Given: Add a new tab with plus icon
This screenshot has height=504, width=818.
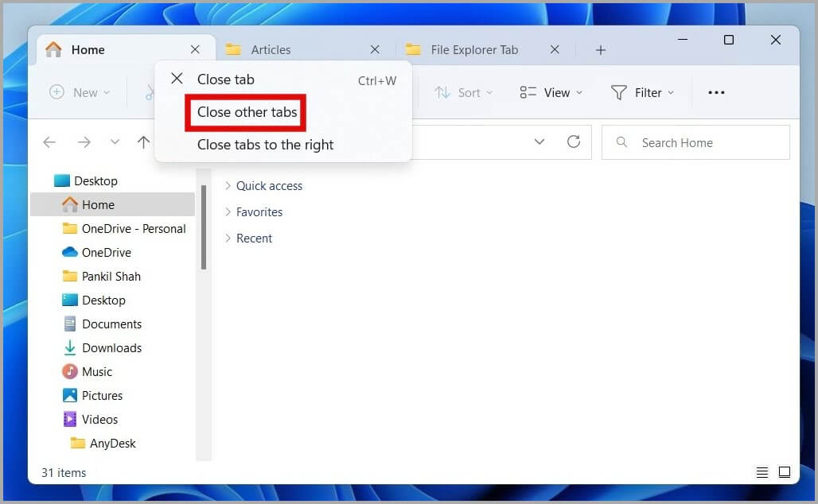Looking at the screenshot, I should coord(601,50).
